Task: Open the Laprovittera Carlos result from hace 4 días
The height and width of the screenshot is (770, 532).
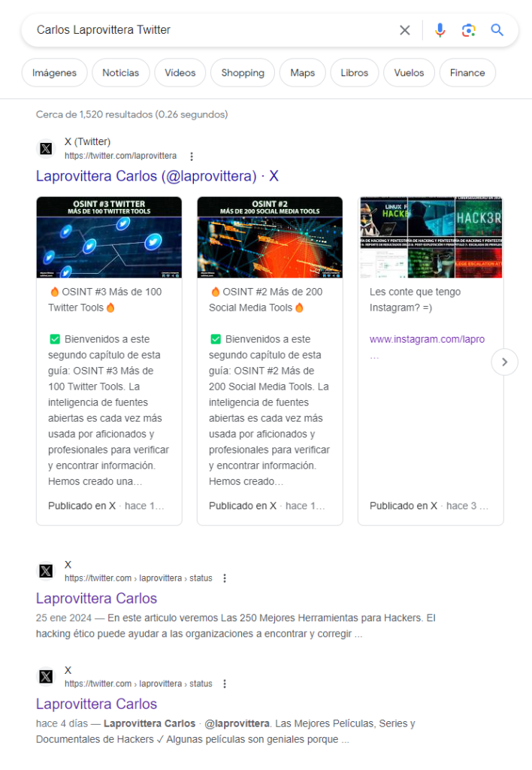Action: (96, 704)
